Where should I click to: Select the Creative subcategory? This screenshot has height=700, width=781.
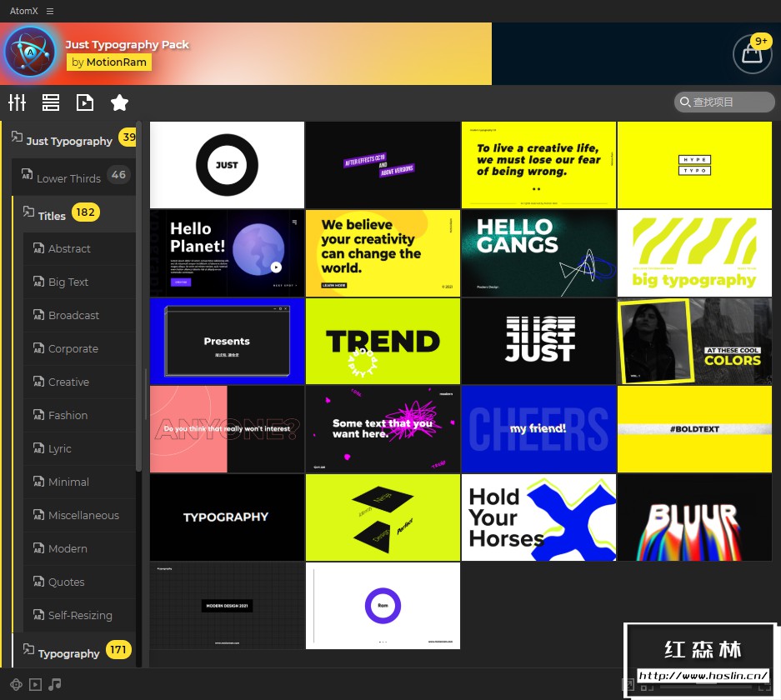[x=80, y=382]
